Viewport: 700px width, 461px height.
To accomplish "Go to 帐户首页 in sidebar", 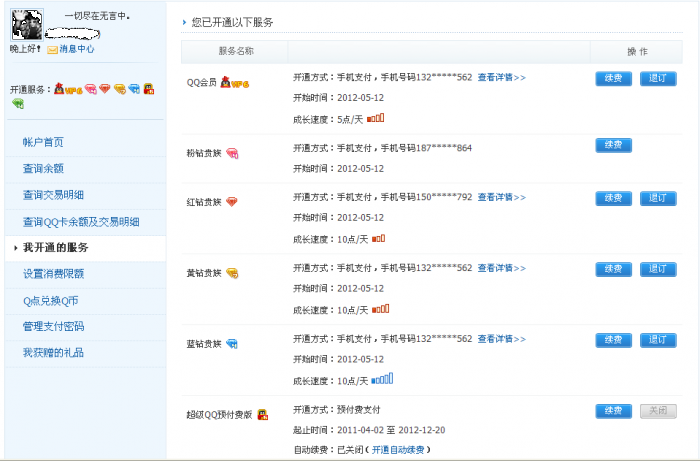I will [43, 142].
